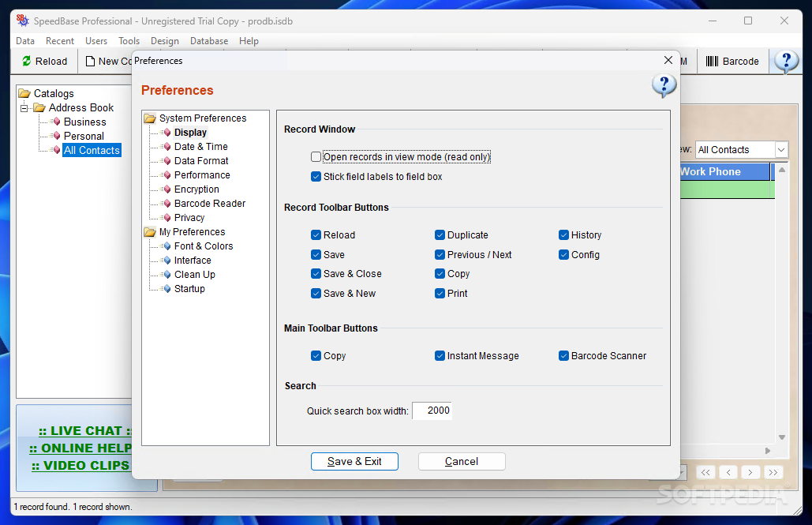Open the Recent menu
Screen dimensions: 812x525
point(59,41)
